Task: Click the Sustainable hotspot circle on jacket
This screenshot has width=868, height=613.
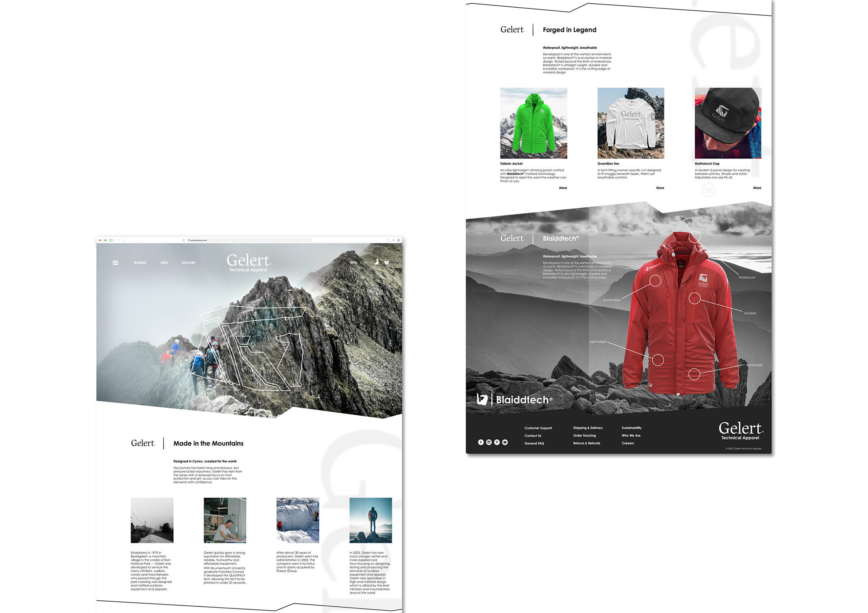Action: point(655,281)
